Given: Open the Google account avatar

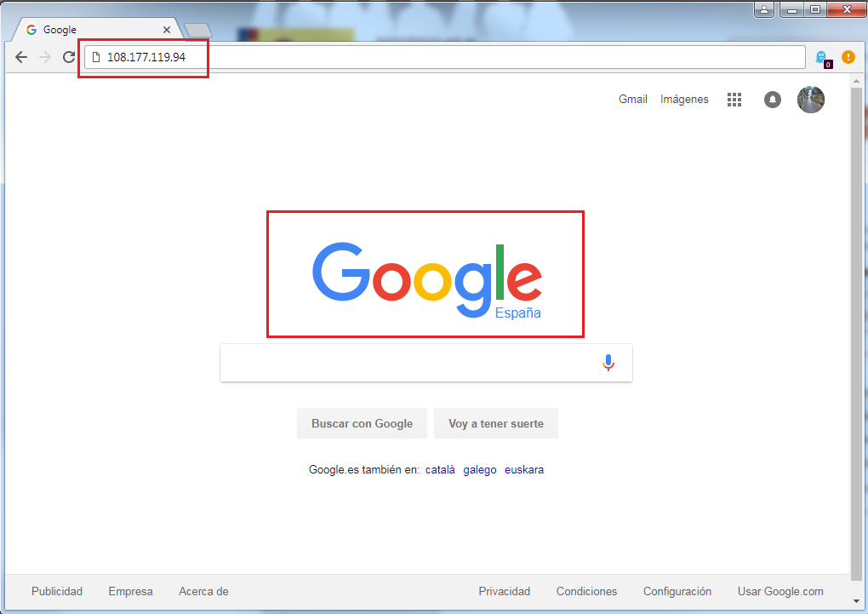Looking at the screenshot, I should coord(811,100).
